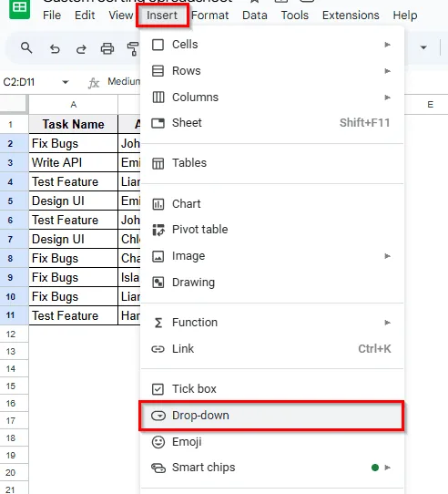Open the Google Sheets home icon
448x494 pixels.
tap(19, 8)
